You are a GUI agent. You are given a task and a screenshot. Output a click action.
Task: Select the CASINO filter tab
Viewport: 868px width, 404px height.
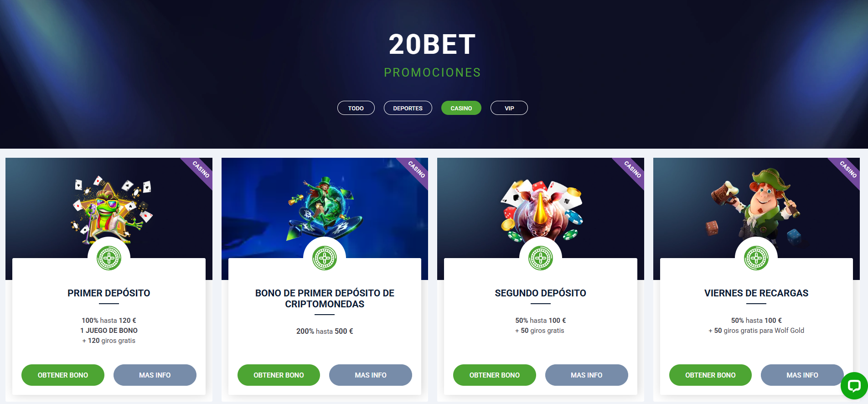coord(461,108)
